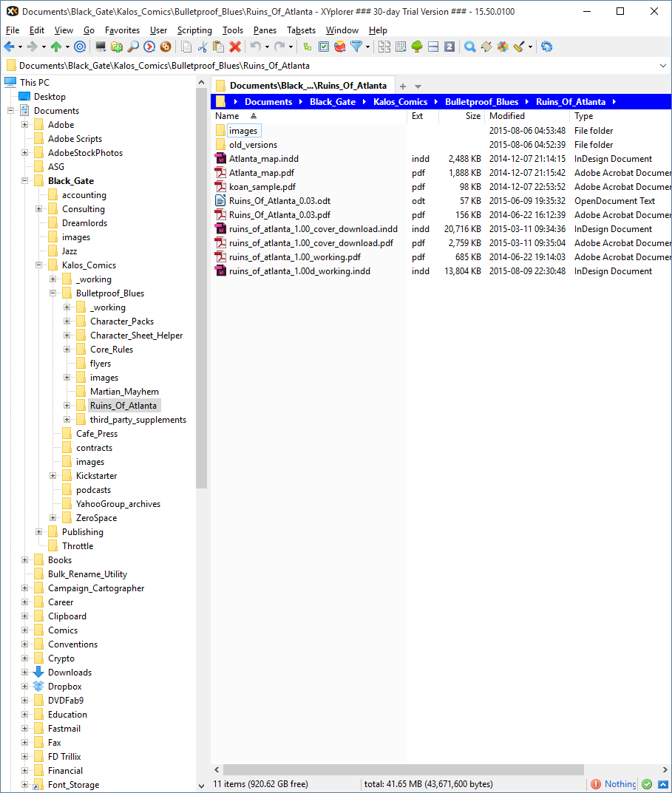Click Kalos_Comics in the breadcrumb bar
The image size is (672, 793).
(x=400, y=102)
